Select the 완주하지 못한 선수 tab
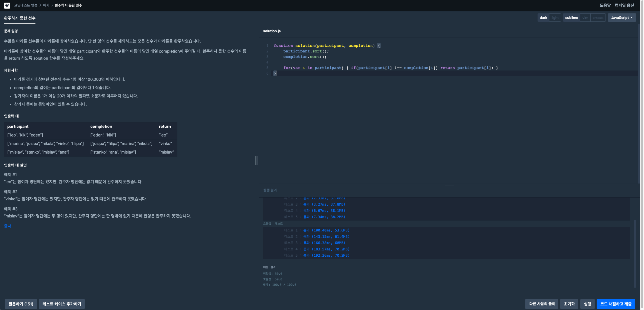Viewport: 644px width, 310px height. 20,18
